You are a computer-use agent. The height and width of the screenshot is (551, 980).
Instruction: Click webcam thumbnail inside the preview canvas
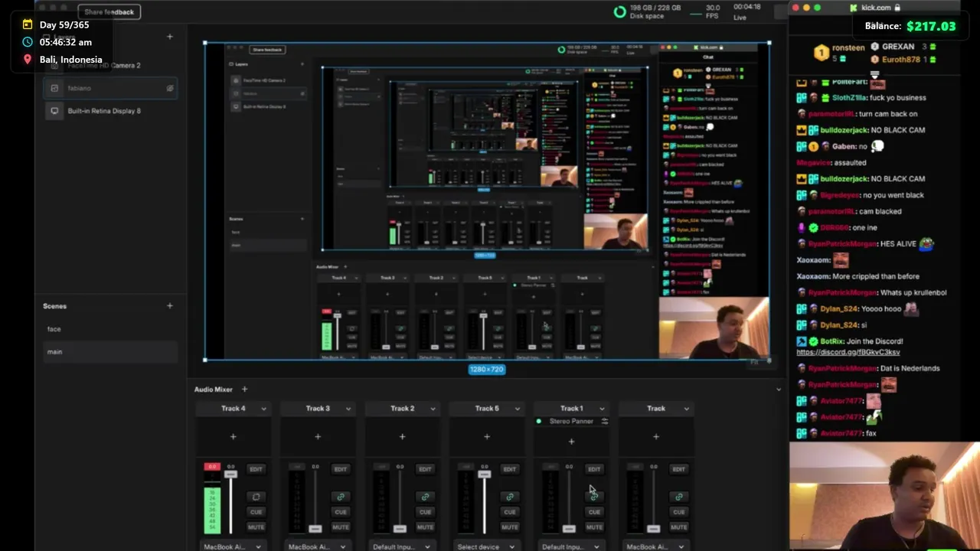coord(714,328)
